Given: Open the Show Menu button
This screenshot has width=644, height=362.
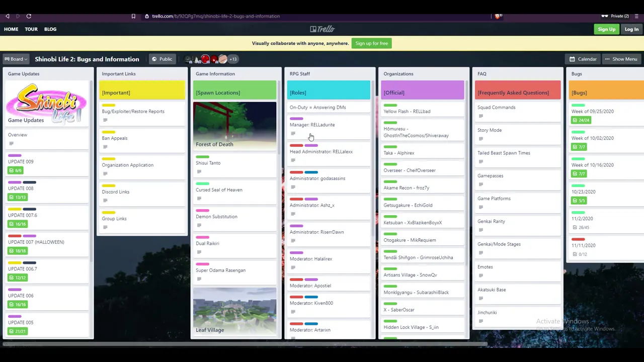Looking at the screenshot, I should tap(621, 59).
